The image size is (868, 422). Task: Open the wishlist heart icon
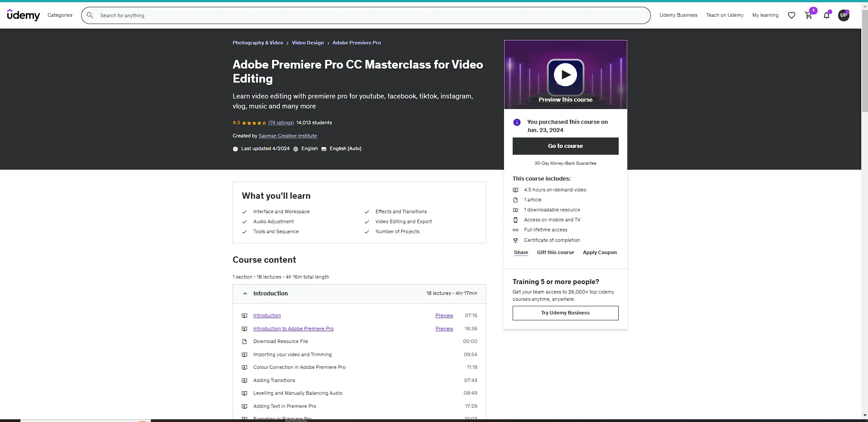(x=791, y=15)
